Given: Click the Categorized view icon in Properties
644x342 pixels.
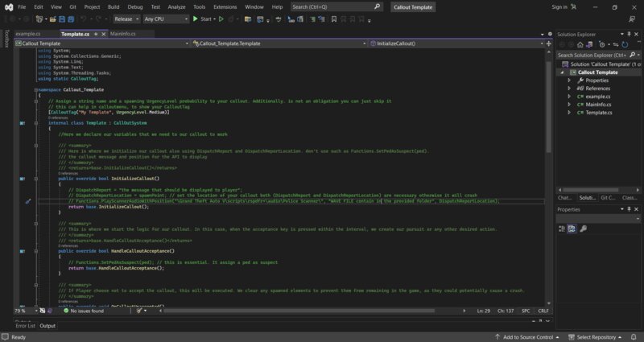Looking at the screenshot, I should point(562,229).
